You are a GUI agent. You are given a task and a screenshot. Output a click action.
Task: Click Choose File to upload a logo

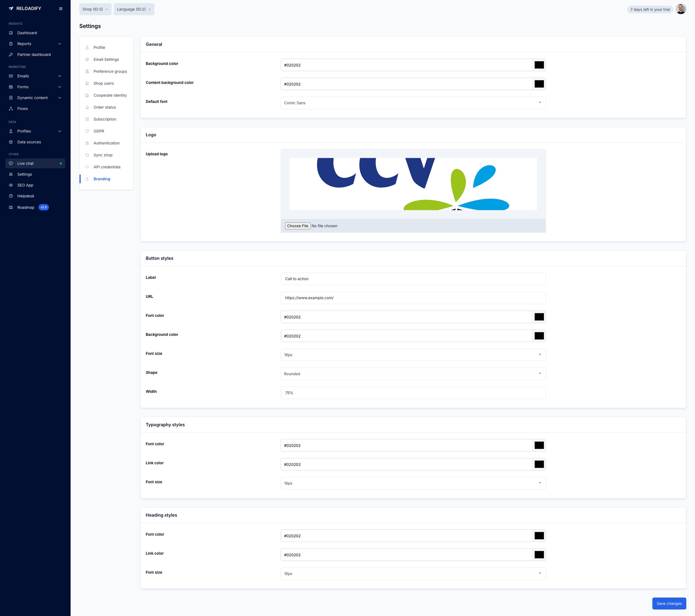297,226
